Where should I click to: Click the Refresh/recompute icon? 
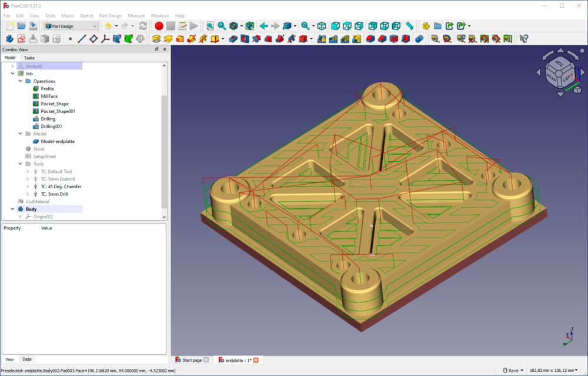click(x=142, y=26)
